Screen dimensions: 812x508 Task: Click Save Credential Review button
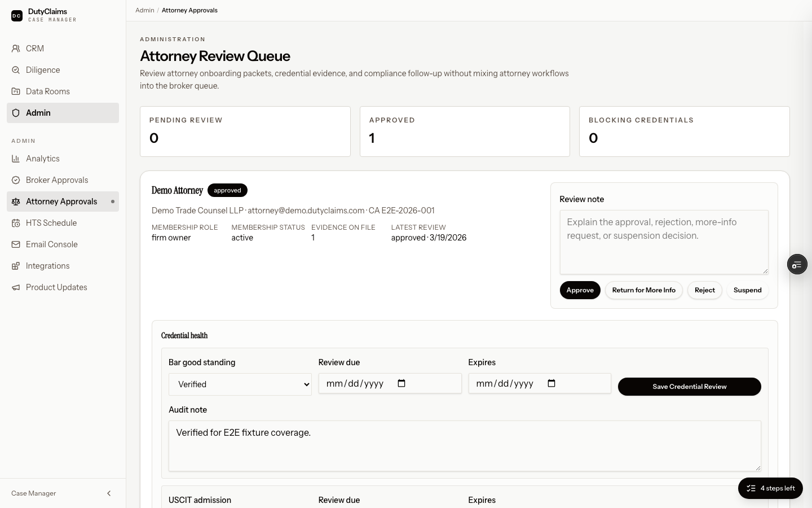689,387
